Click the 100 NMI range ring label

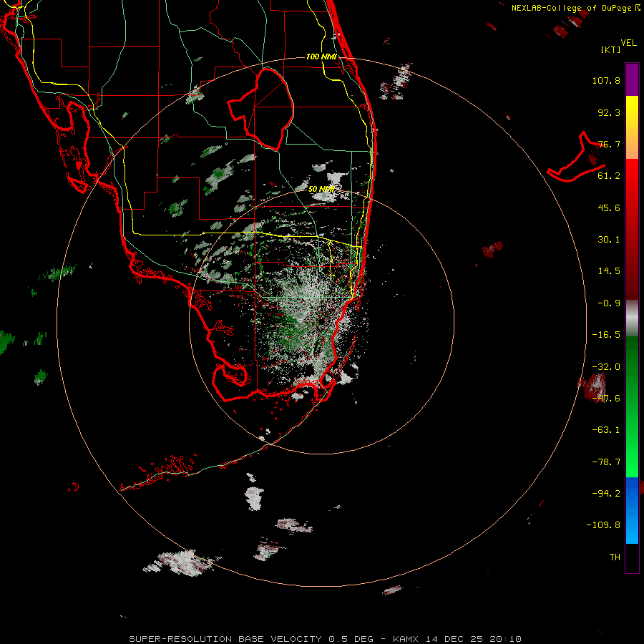[x=321, y=57]
